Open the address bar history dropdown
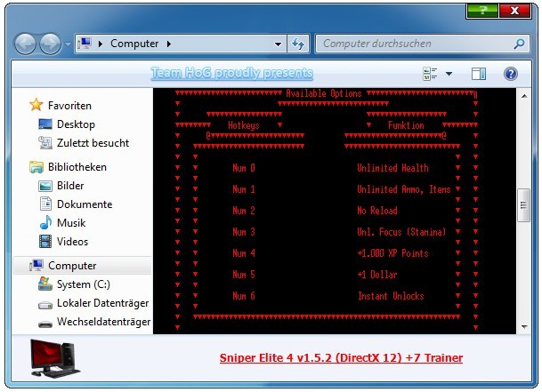Image resolution: width=542 pixels, height=392 pixels. (278, 44)
